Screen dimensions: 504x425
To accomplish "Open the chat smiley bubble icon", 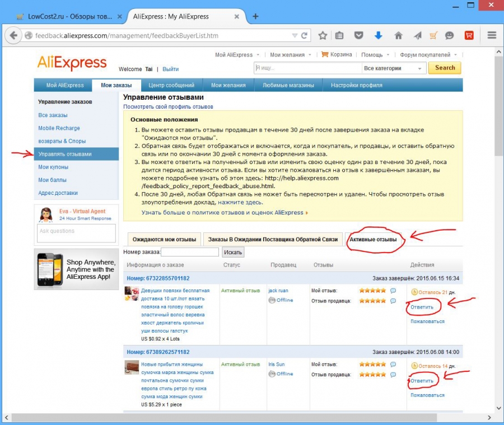I will point(449,35).
